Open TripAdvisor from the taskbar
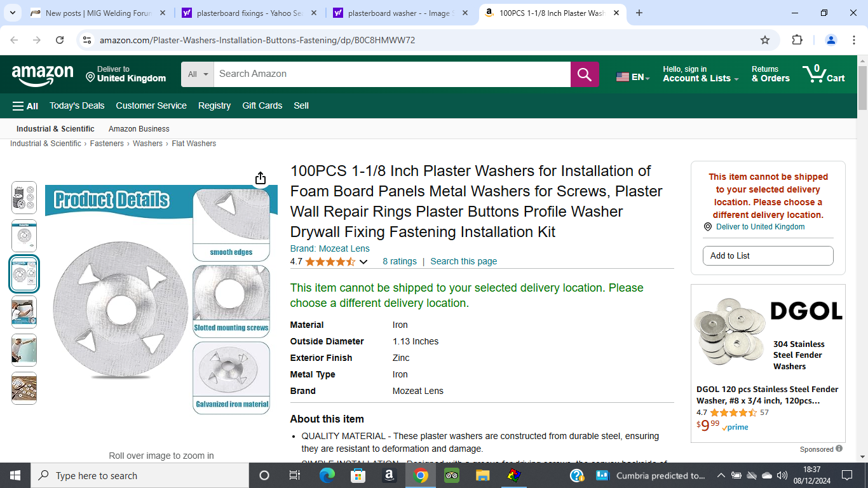Screen dimensions: 868x488 [452, 475]
